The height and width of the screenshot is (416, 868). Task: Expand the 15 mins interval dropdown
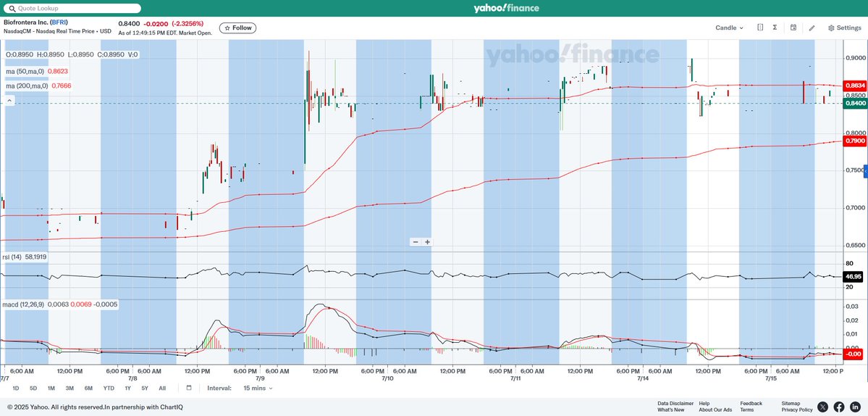(x=258, y=388)
